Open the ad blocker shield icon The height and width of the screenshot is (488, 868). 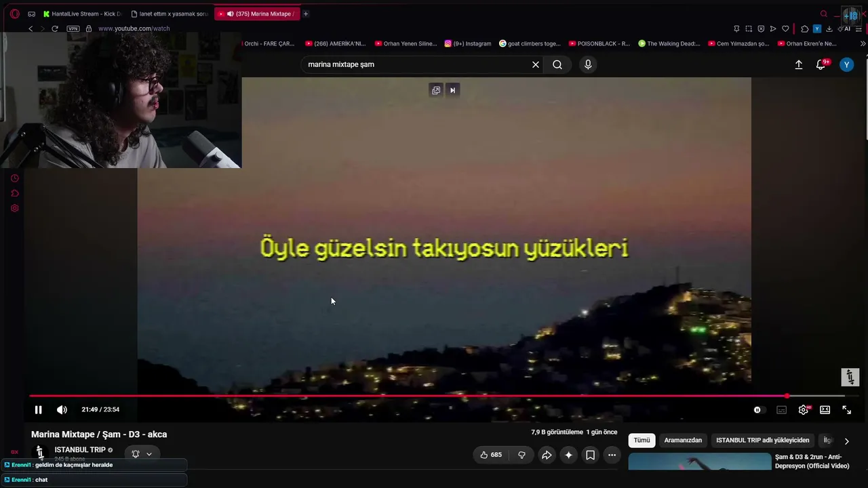coord(761,28)
